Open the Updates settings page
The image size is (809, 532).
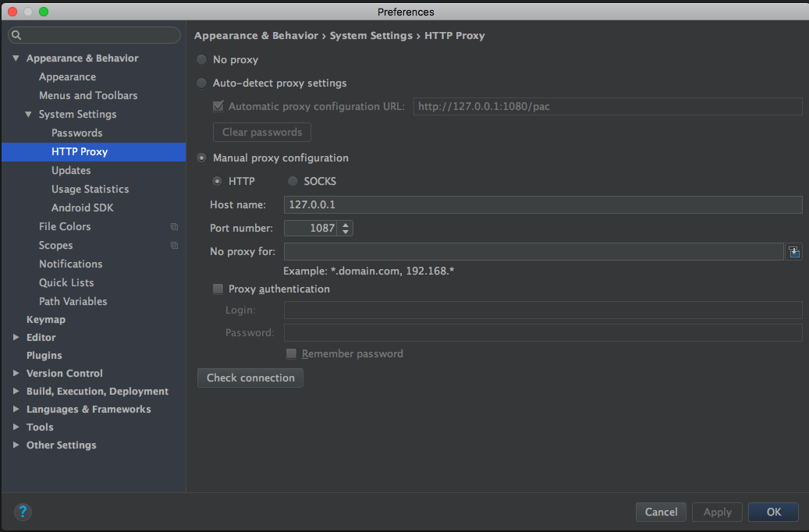click(x=71, y=170)
